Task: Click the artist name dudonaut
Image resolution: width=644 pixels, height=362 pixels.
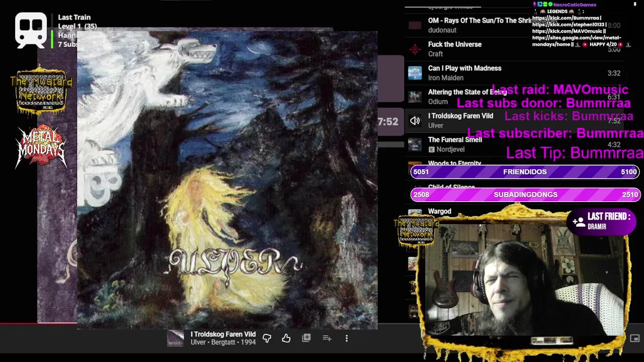Action: (x=442, y=30)
